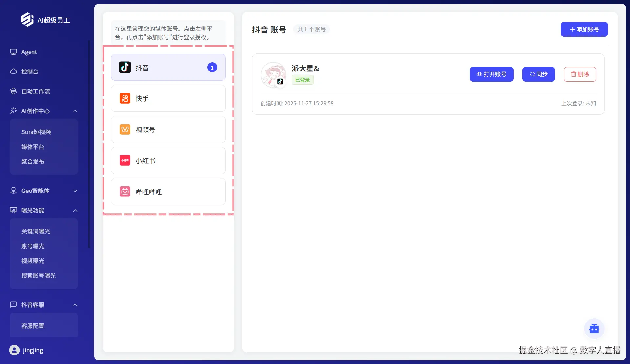Click the 小红书 red icon
The width and height of the screenshot is (630, 364).
click(125, 160)
